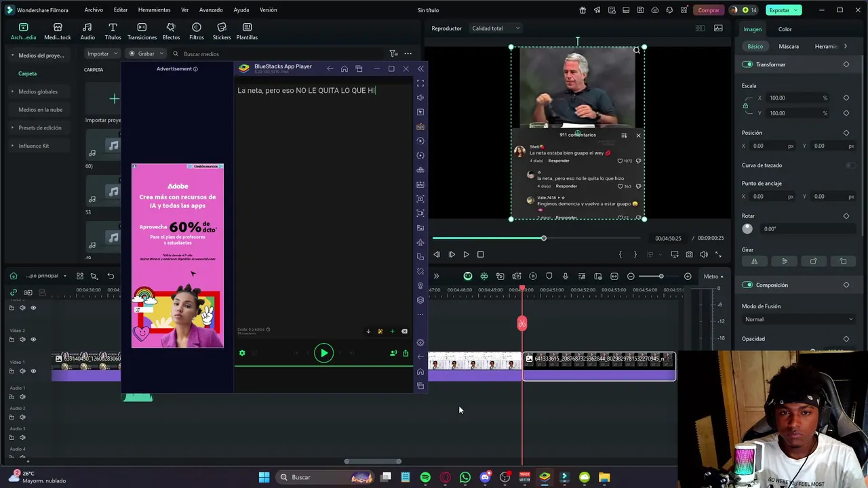Viewport: 868px width, 488px height.
Task: Switch to the Máscara tab
Action: (789, 46)
